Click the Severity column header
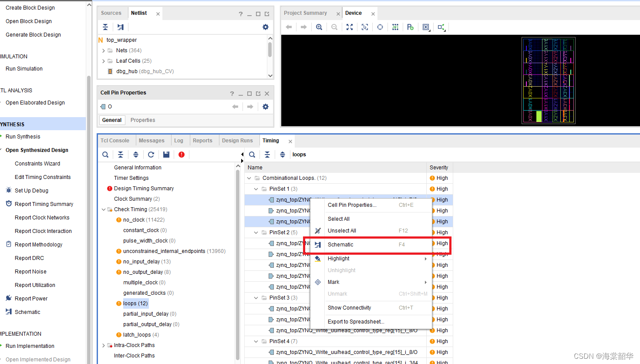640x364 pixels. tap(439, 168)
